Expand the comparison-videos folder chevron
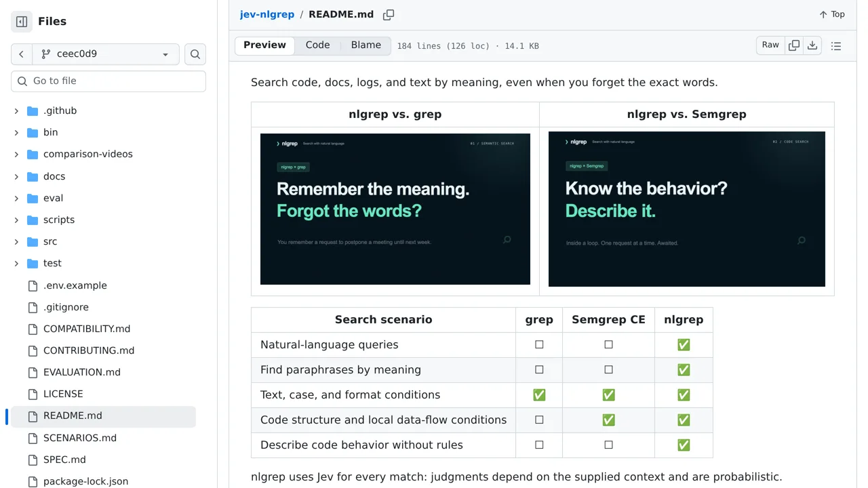Viewport: 868px width, 488px height. click(x=16, y=155)
